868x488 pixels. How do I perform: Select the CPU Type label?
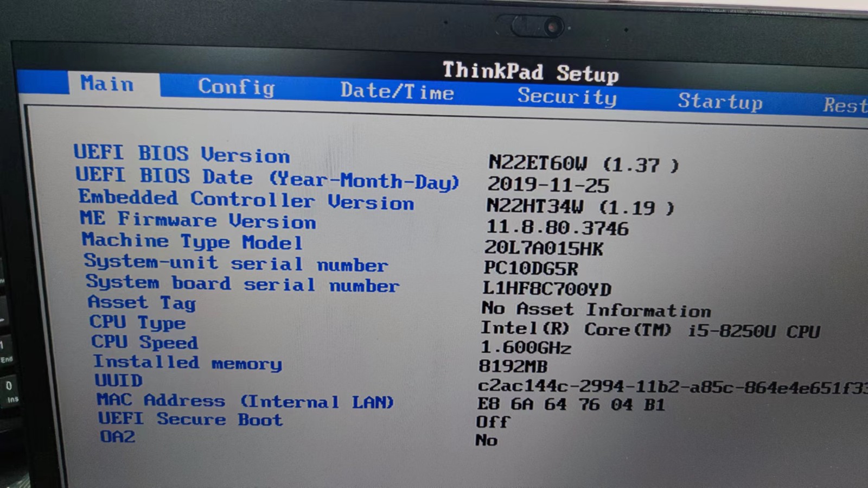coord(137,322)
